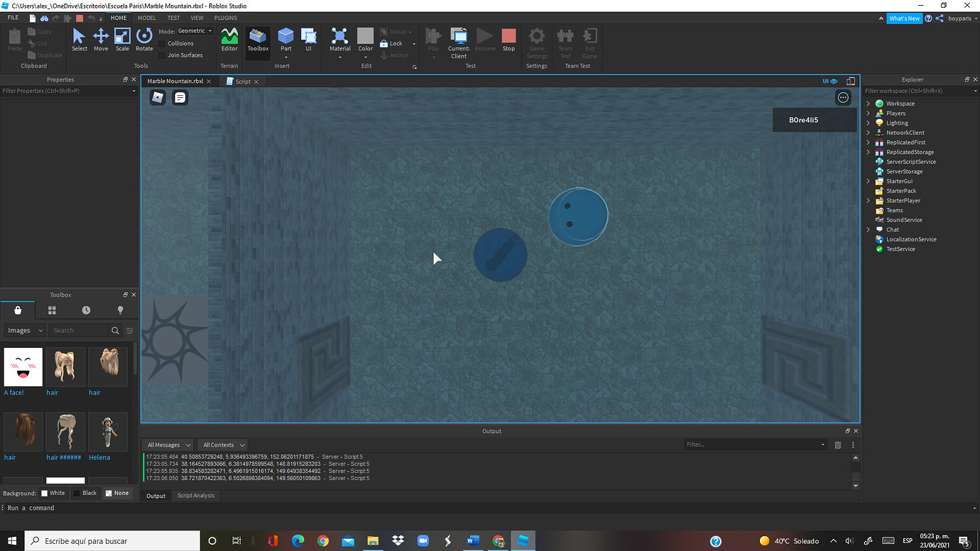Insert a new Part
The image size is (980, 551).
point(285,39)
